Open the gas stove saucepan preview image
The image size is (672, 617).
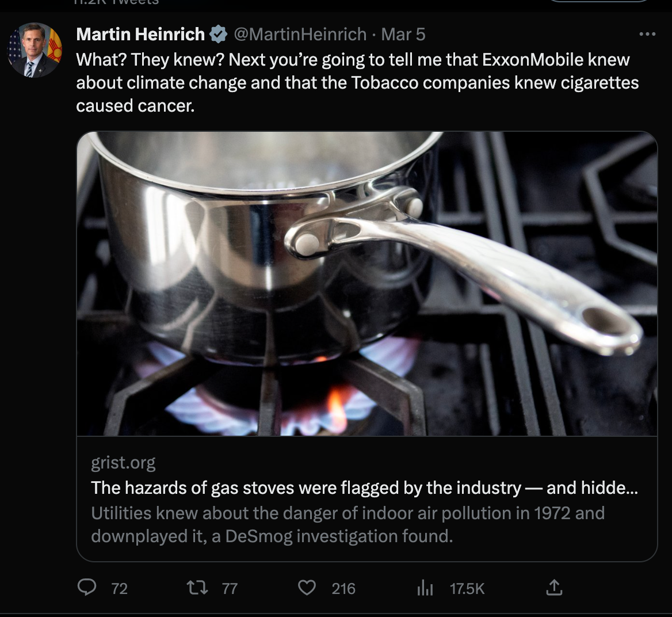[x=366, y=283]
